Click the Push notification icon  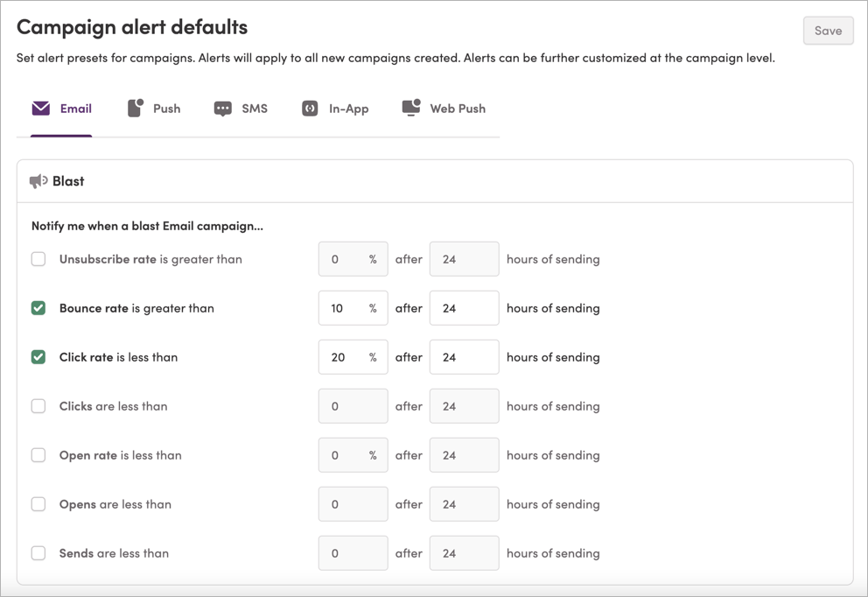(133, 108)
